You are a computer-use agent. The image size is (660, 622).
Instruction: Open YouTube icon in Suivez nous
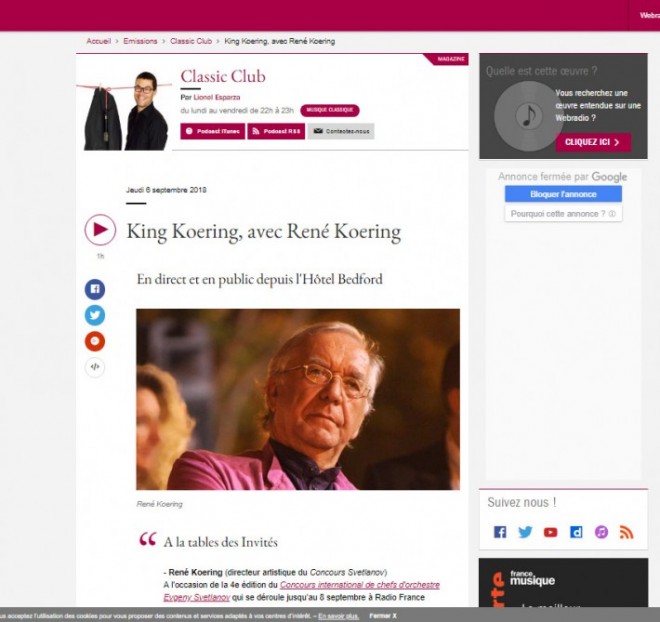pyautogui.click(x=550, y=532)
